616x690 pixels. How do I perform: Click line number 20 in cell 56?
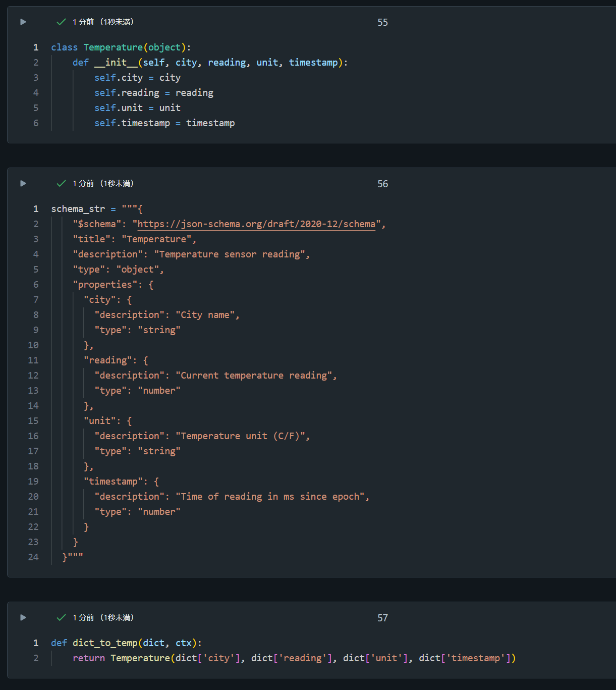click(x=33, y=497)
